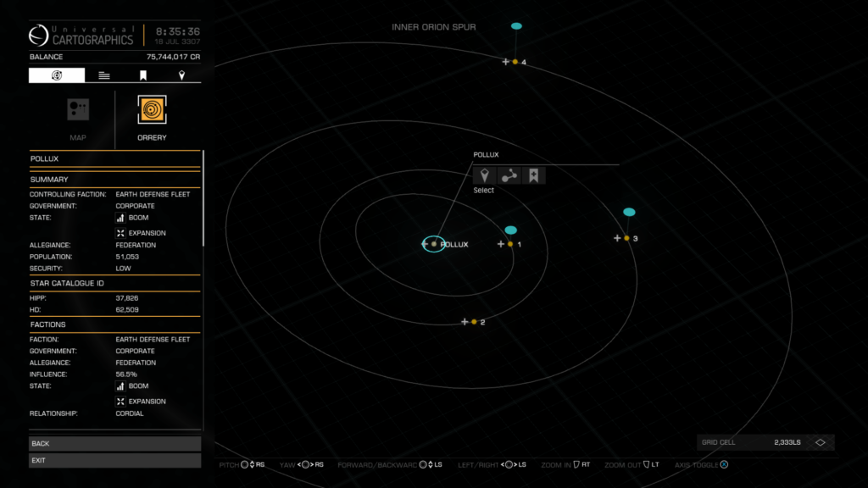This screenshot has height=488, width=868.
Task: Open the system overview tab icon
Action: tap(57, 75)
